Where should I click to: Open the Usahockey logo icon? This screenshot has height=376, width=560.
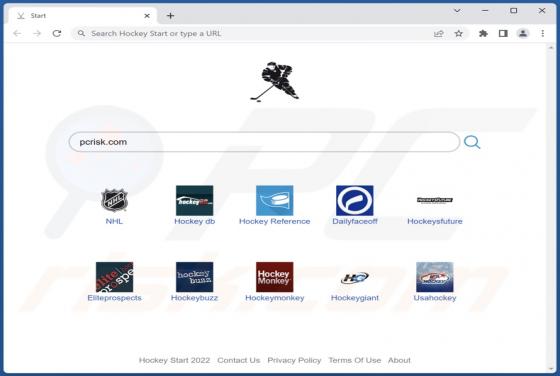(x=435, y=277)
